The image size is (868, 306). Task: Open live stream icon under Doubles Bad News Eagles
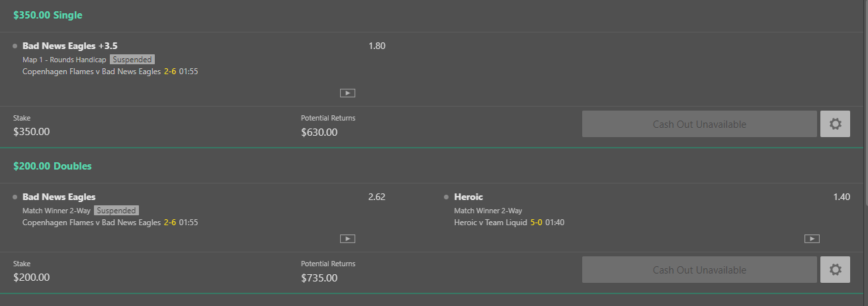coord(347,238)
